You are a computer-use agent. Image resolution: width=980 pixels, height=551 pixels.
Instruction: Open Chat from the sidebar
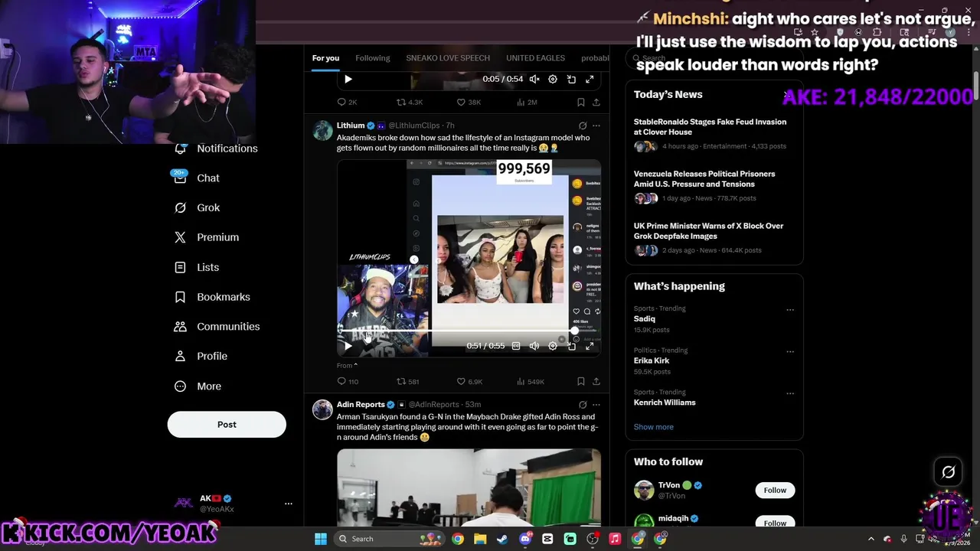click(198, 178)
